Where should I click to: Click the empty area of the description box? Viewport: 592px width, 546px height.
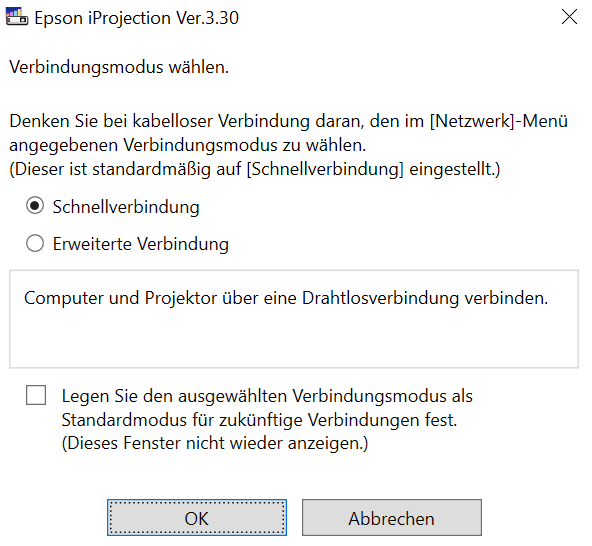pyautogui.click(x=294, y=338)
